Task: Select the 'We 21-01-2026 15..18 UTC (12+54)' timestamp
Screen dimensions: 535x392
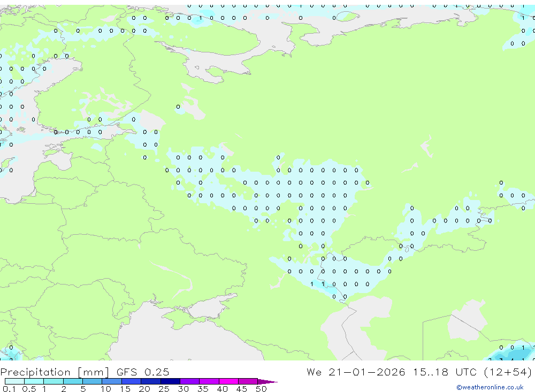Action: tap(419, 372)
